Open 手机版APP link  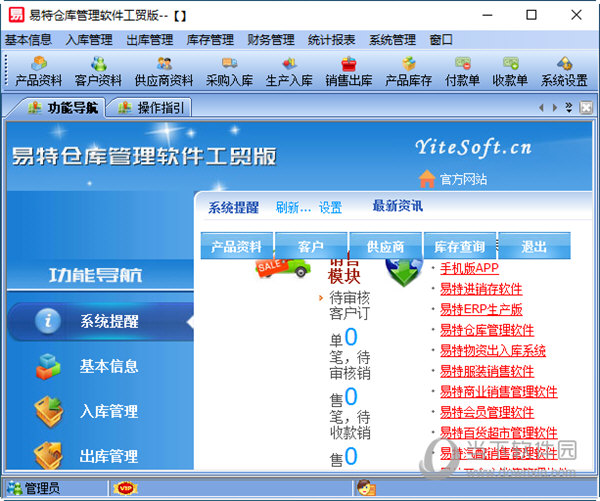[469, 268]
